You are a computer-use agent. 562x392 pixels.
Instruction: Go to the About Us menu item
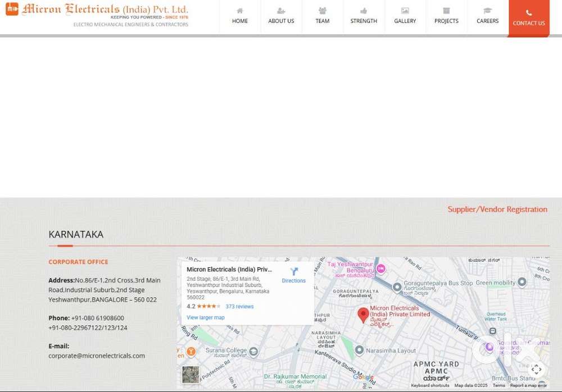(x=281, y=16)
